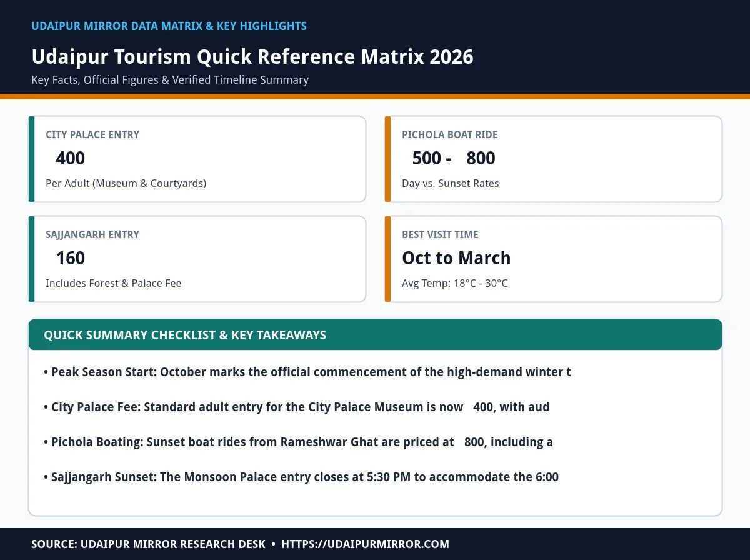This screenshot has height=560, width=750.
Task: Select the 'Pichola Boat Ride' card label
Action: point(450,134)
